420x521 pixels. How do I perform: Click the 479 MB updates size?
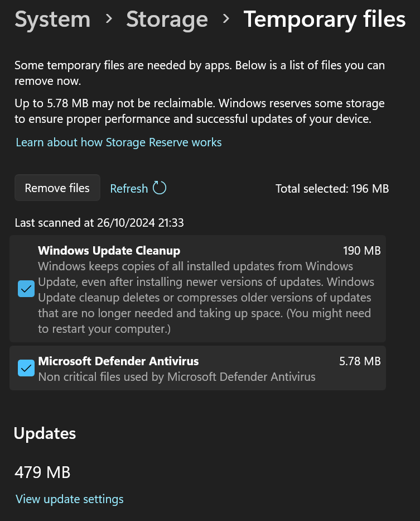point(42,472)
